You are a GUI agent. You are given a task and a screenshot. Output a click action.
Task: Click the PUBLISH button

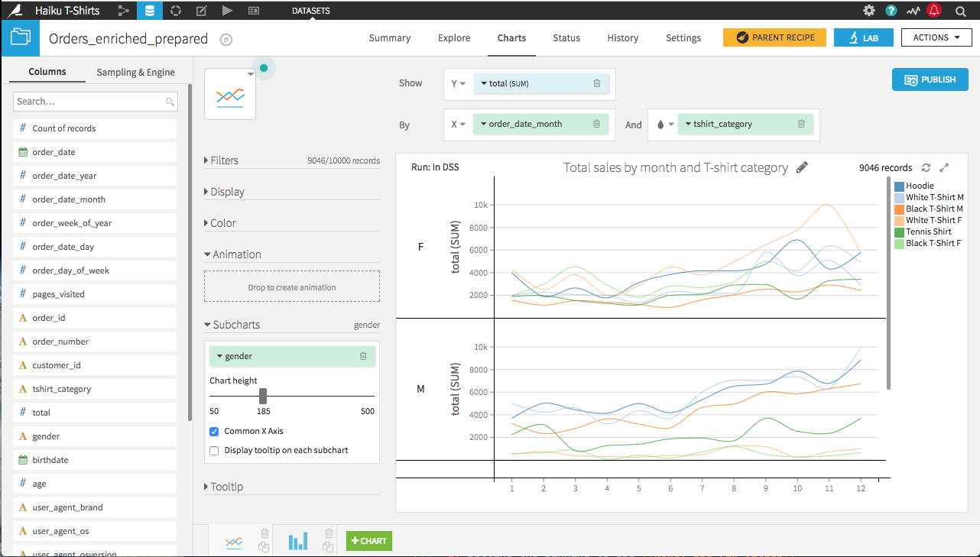point(930,79)
